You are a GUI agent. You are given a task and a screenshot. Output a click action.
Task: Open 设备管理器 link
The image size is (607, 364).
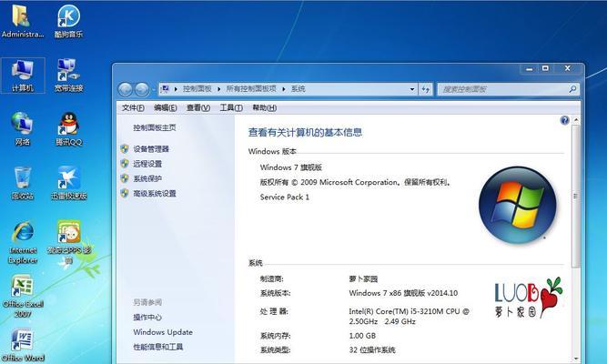pyautogui.click(x=151, y=148)
